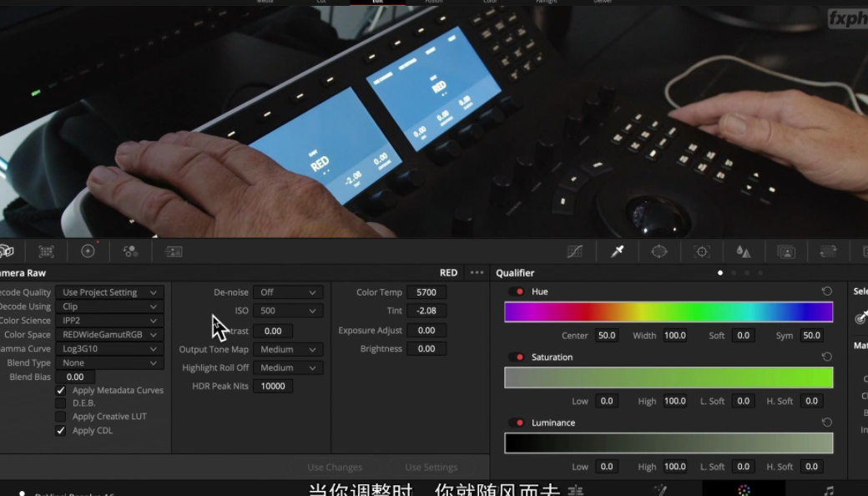The image size is (868, 496).
Task: Click the Use Changes button
Action: [335, 468]
